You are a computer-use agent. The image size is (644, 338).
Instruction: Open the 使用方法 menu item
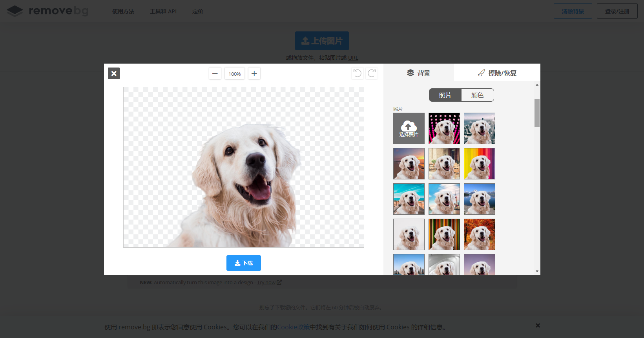123,11
